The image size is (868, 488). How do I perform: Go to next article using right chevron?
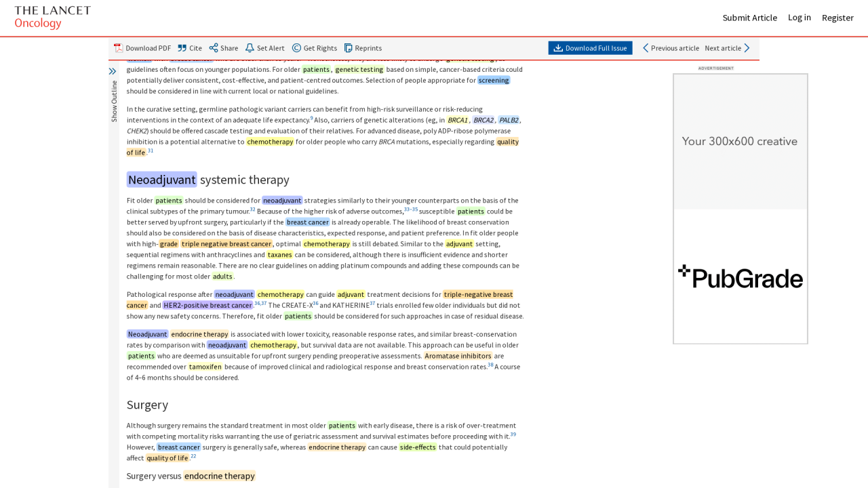[747, 48]
